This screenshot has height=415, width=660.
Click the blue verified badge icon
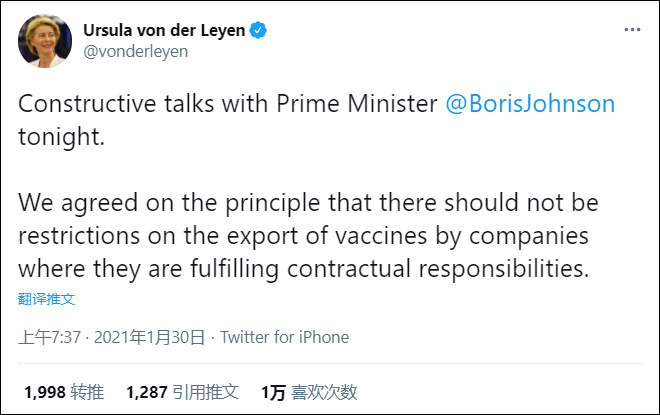pos(258,31)
